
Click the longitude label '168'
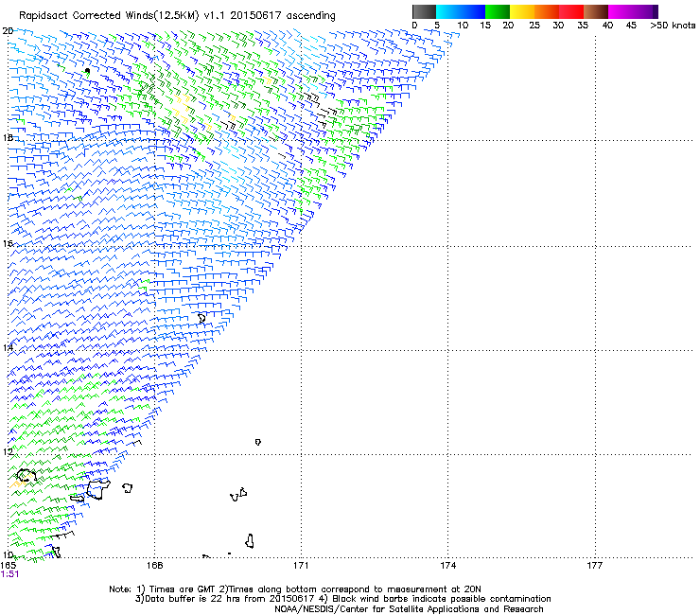coord(154,566)
